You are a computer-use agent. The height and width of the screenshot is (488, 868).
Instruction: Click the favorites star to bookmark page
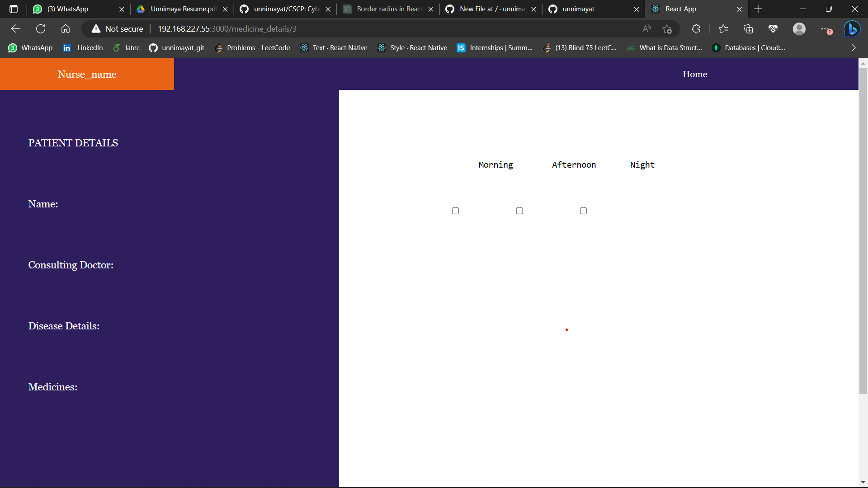667,28
